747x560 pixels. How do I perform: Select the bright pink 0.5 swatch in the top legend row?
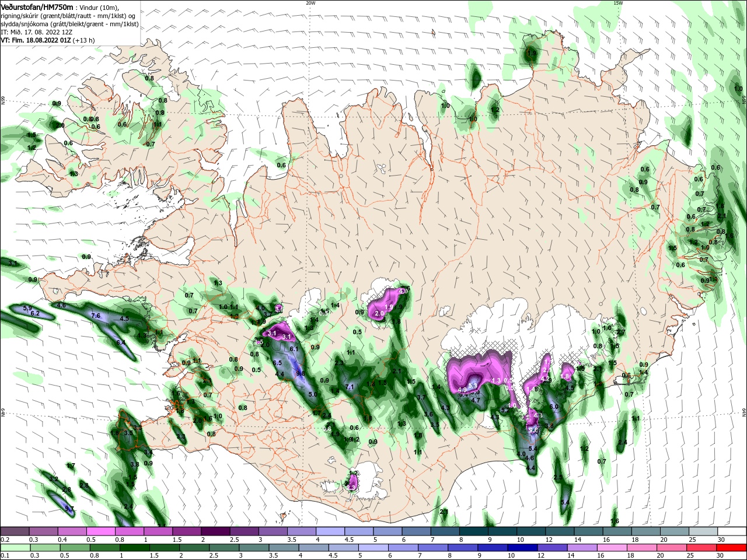101,531
